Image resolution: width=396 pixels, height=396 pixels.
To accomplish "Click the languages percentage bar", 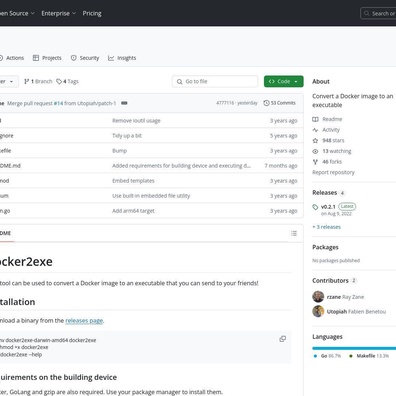I will [354, 348].
